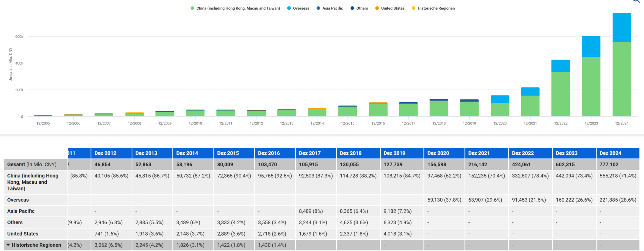Click the 12/2018 x-axis label
Viewport: 644px width, 251px height.
[x=439, y=123]
